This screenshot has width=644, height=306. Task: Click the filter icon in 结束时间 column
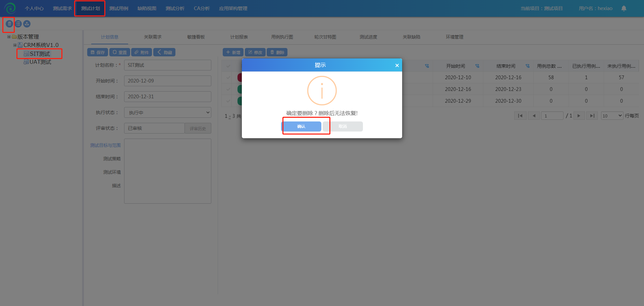coord(527,66)
